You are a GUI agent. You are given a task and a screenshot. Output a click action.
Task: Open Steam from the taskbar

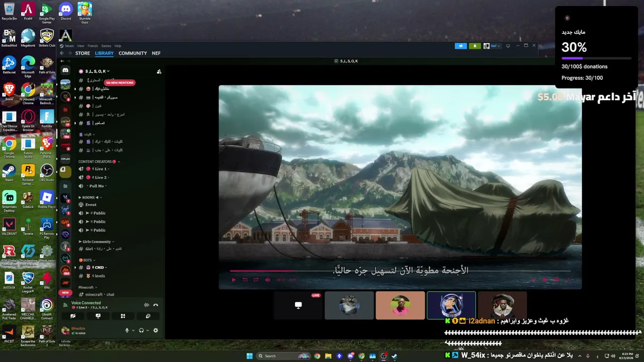coord(394,356)
